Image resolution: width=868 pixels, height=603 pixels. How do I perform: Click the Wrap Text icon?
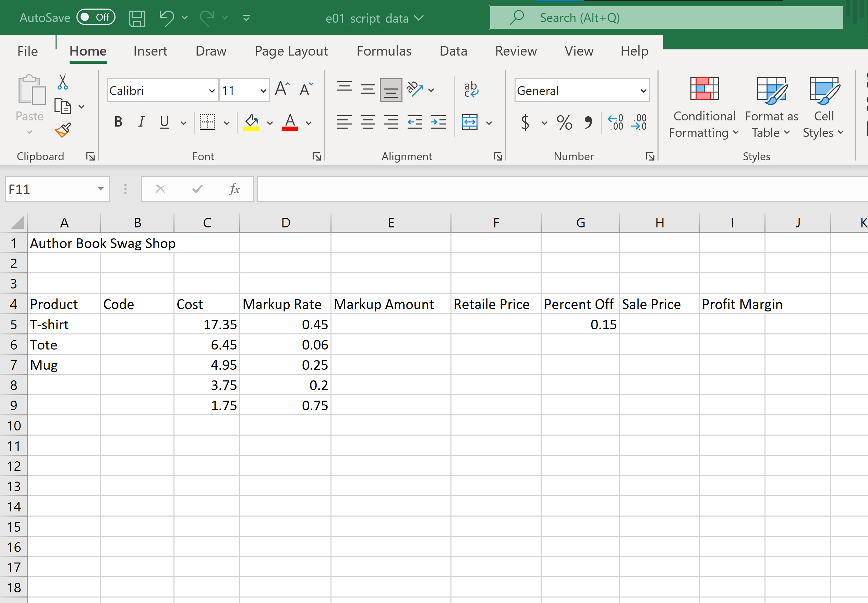coord(471,90)
